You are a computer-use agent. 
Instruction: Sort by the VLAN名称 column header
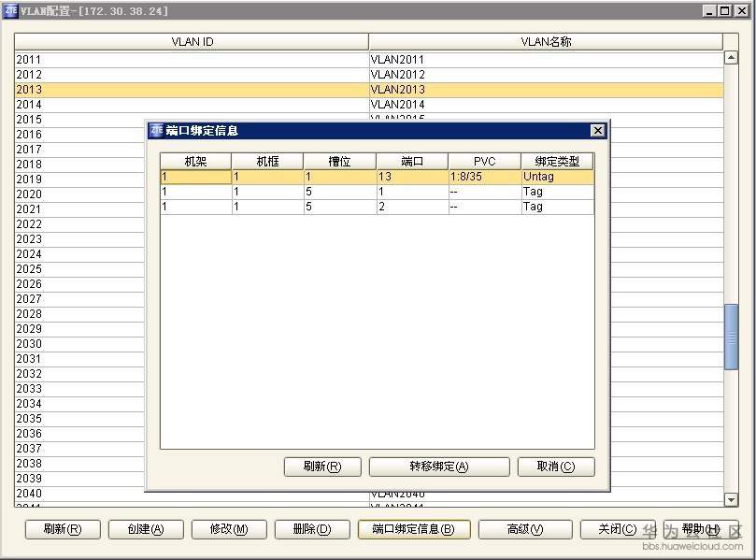546,42
